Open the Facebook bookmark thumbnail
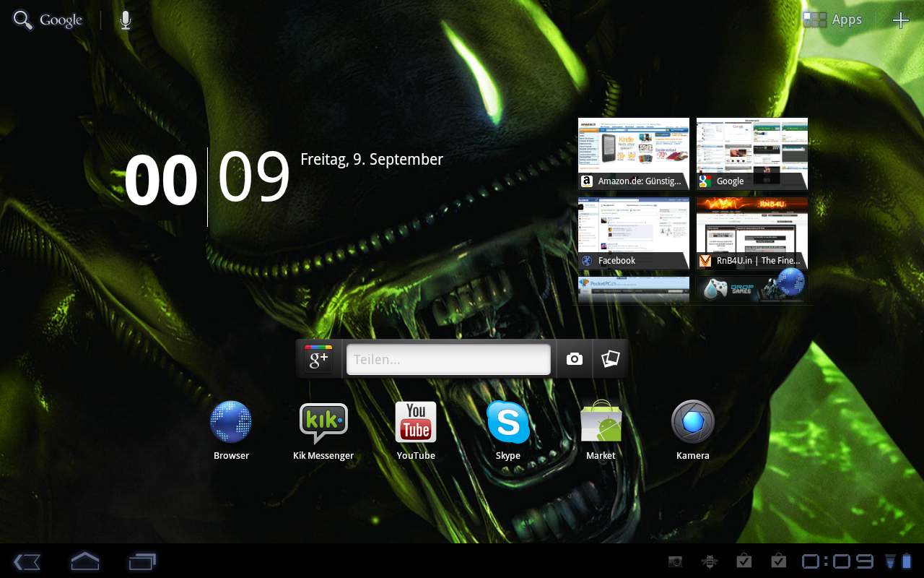 (x=634, y=233)
